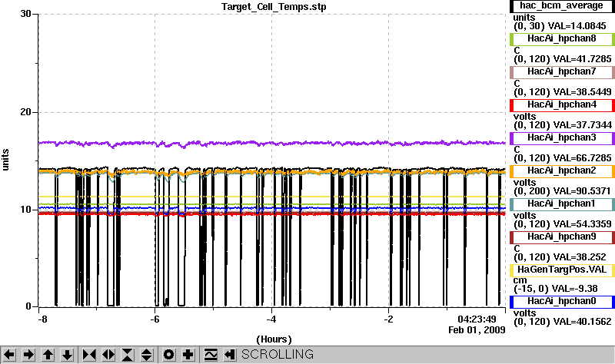
Task: Click the VAL=38.252 readout
Action: pos(580,257)
